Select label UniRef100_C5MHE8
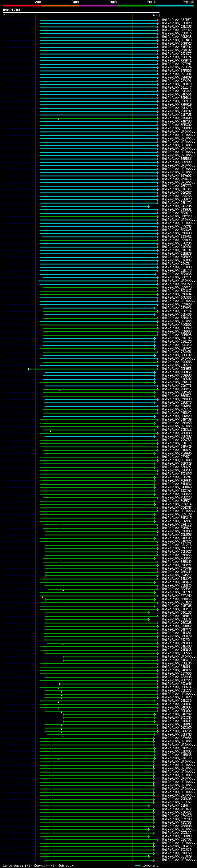This screenshot has width=197, height=868. (177, 369)
